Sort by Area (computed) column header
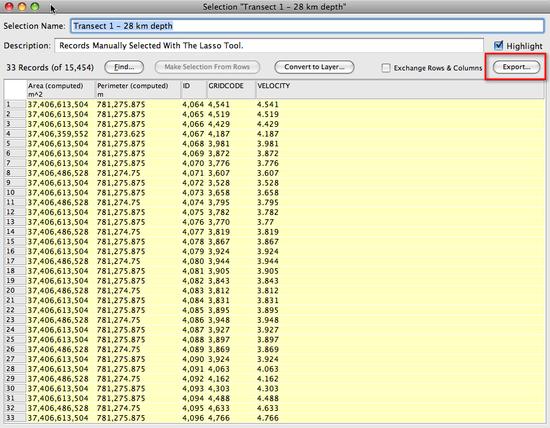 [x=61, y=90]
